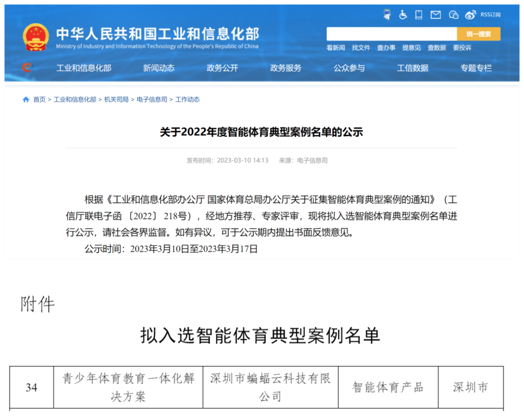
Task: Click table cell number 34
Action: point(32,387)
